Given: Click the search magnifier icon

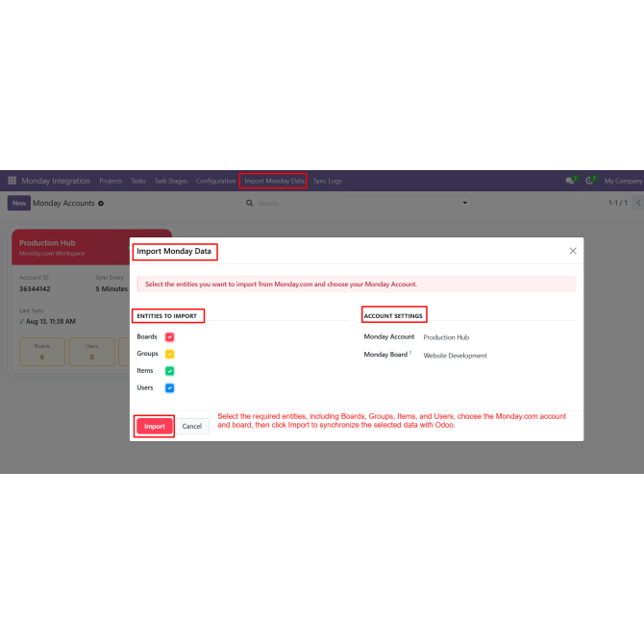Looking at the screenshot, I should click(x=249, y=203).
